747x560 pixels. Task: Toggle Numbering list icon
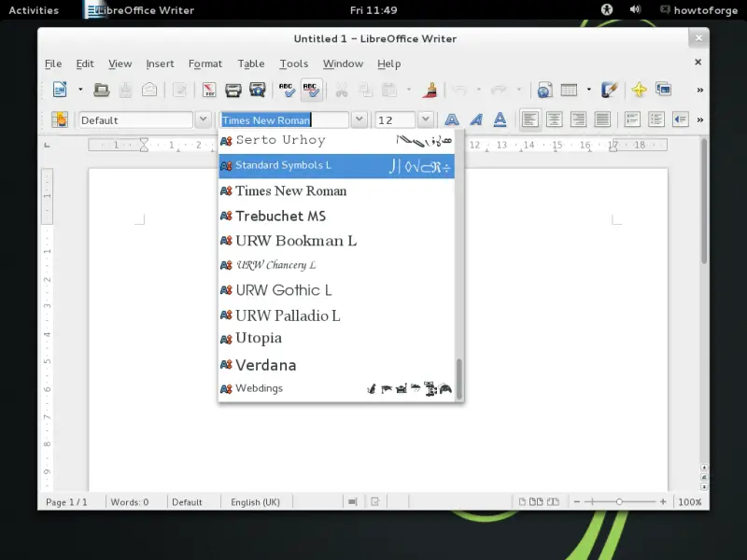click(x=632, y=119)
